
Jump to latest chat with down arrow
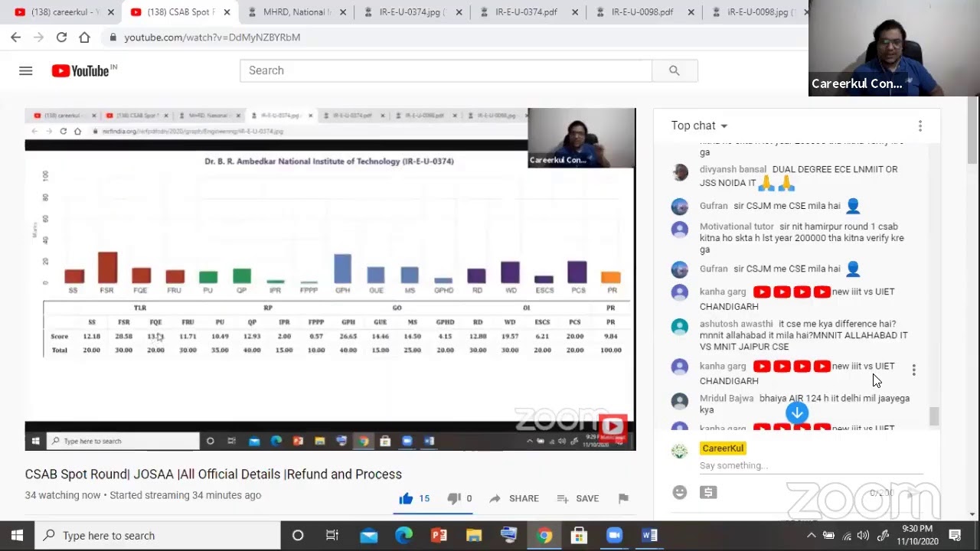(x=797, y=412)
